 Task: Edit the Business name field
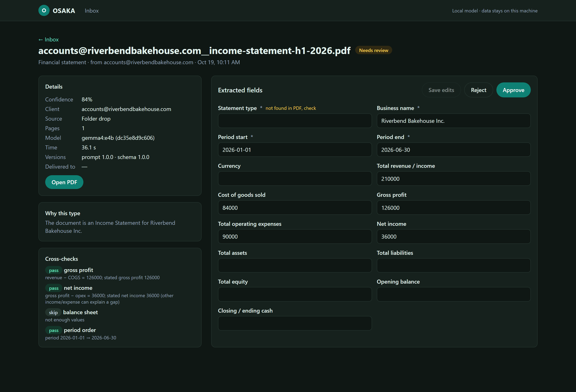pos(454,121)
